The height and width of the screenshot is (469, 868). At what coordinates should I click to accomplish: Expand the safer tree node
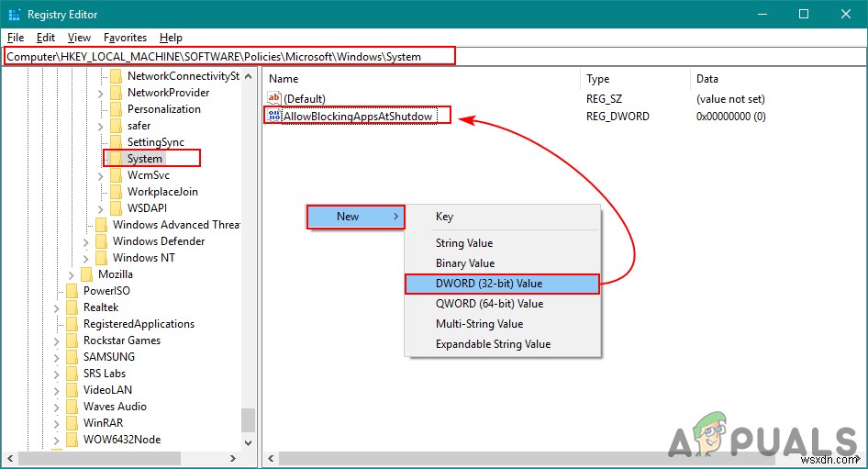pyautogui.click(x=100, y=127)
